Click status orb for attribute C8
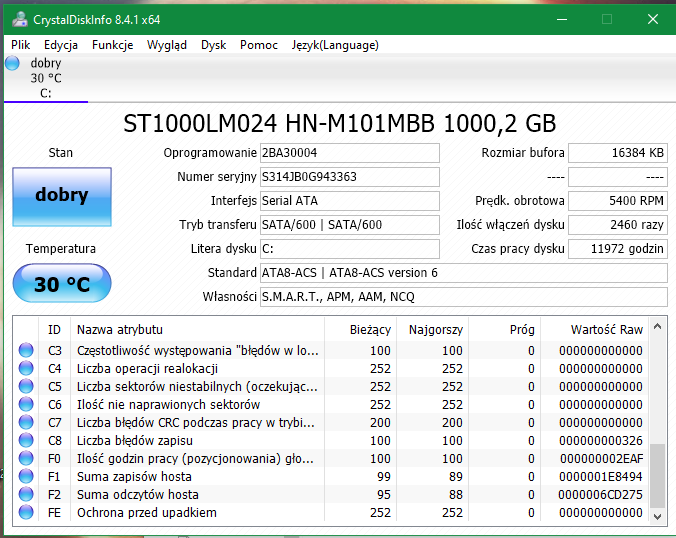 pos(26,440)
